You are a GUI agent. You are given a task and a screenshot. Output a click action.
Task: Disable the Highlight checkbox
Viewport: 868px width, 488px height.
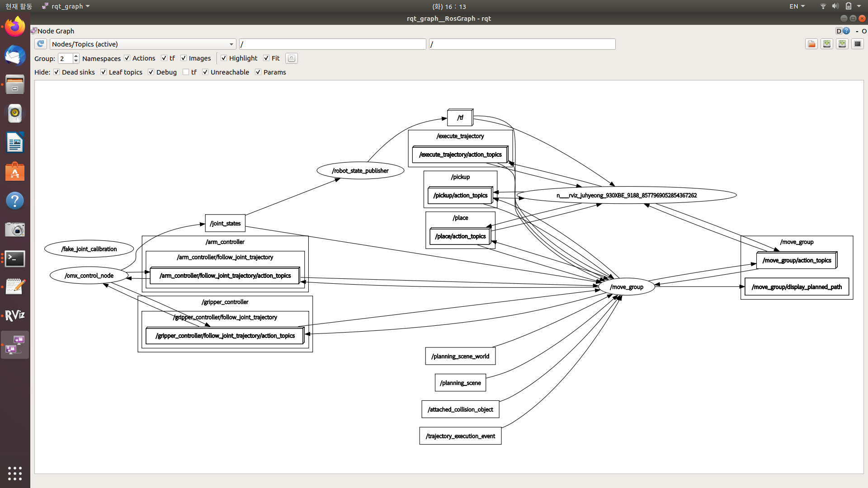pyautogui.click(x=224, y=58)
